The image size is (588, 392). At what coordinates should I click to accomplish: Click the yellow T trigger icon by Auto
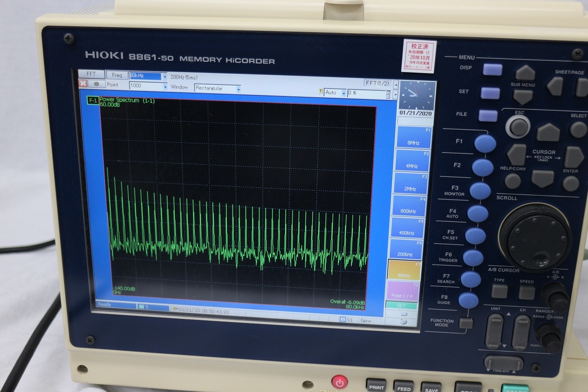(x=321, y=92)
